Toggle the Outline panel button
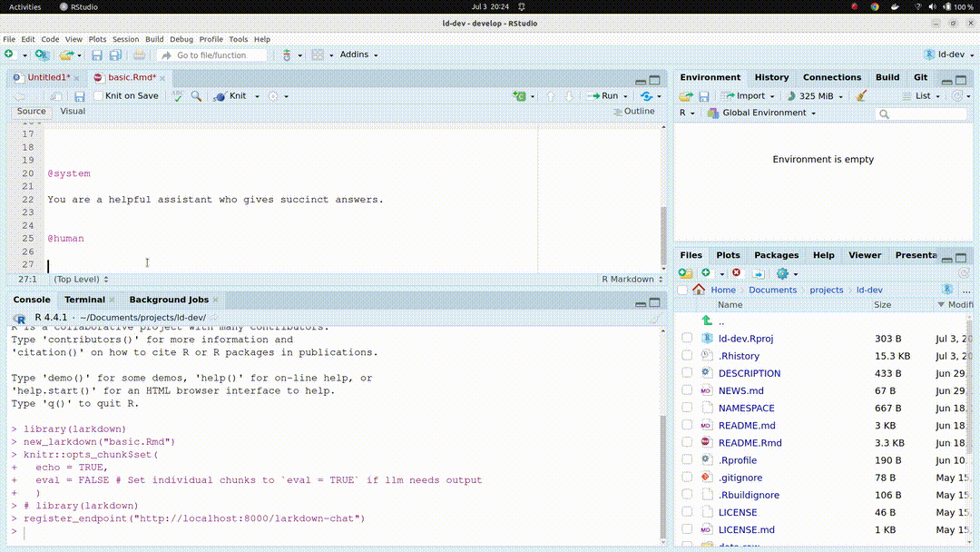Screen dimensions: 980x552 point(633,112)
